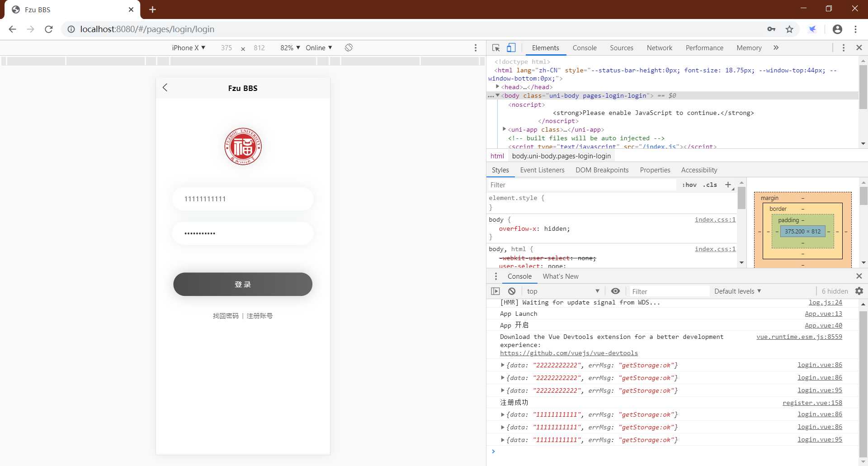Expand the first 22222222222 log object
Image resolution: width=868 pixels, height=466 pixels.
coord(502,365)
